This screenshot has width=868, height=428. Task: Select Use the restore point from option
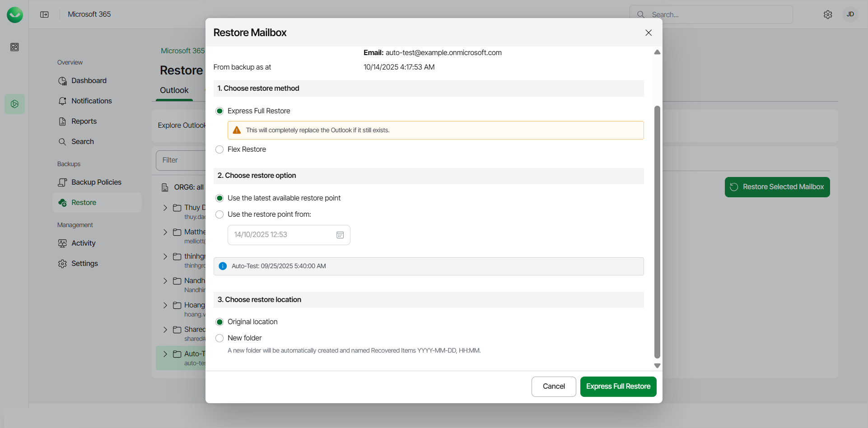(219, 214)
